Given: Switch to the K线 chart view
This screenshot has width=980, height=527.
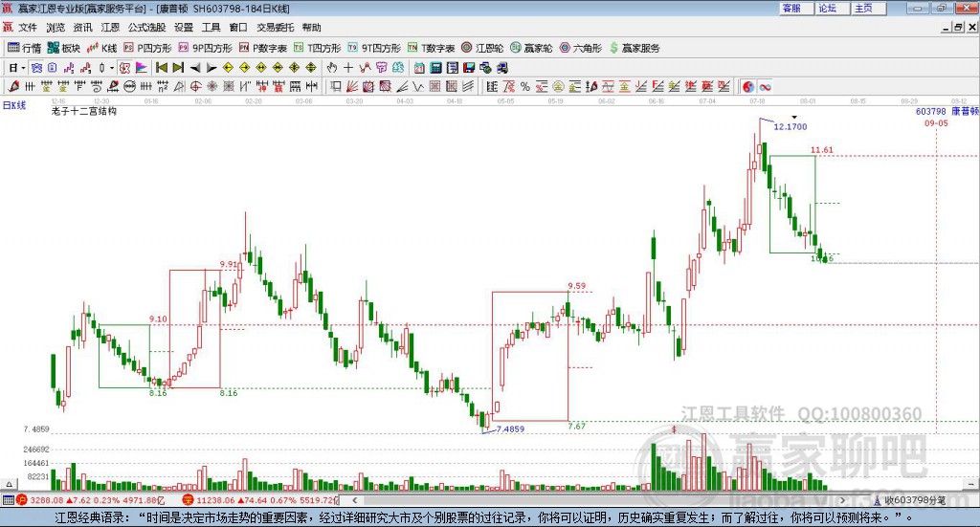Looking at the screenshot, I should click(x=101, y=48).
